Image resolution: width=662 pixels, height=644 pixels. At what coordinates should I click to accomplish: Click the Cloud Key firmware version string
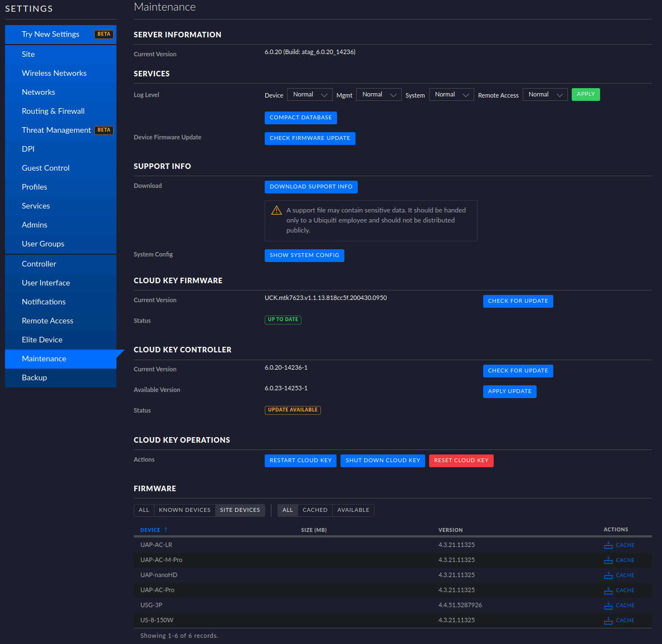click(x=325, y=298)
